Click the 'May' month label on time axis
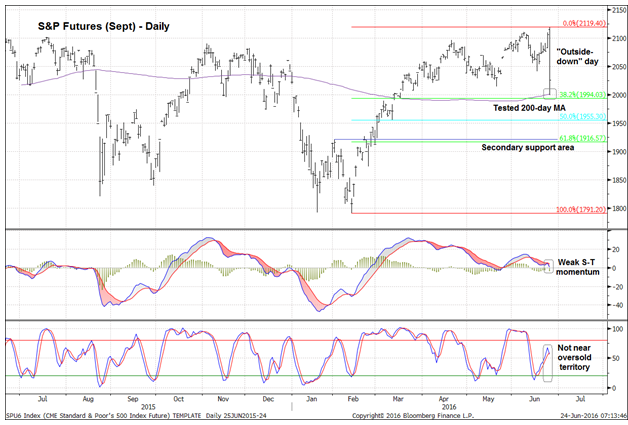The width and height of the screenshot is (628, 425). pyautogui.click(x=488, y=399)
